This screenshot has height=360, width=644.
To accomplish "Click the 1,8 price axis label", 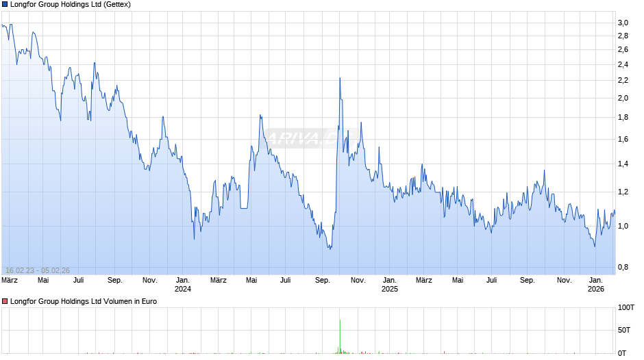I will click(623, 118).
